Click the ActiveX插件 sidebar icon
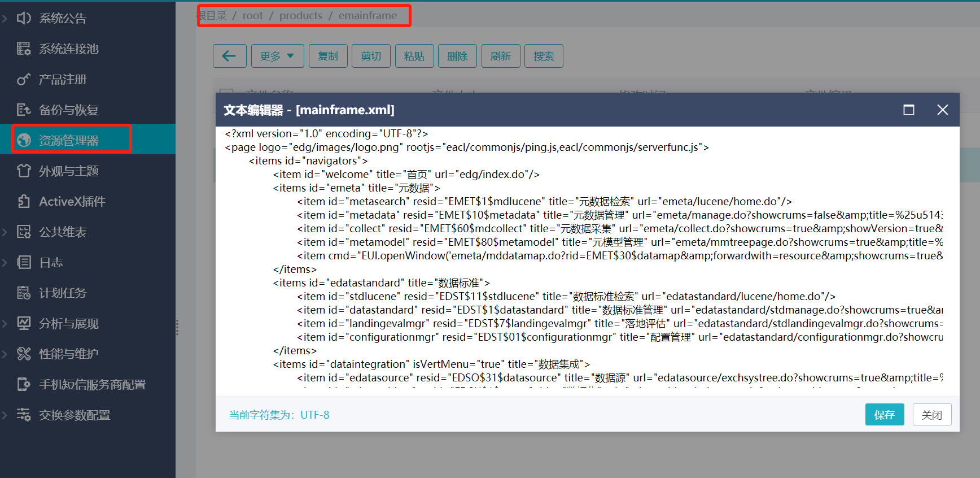Viewport: 980px width, 478px height. [24, 201]
